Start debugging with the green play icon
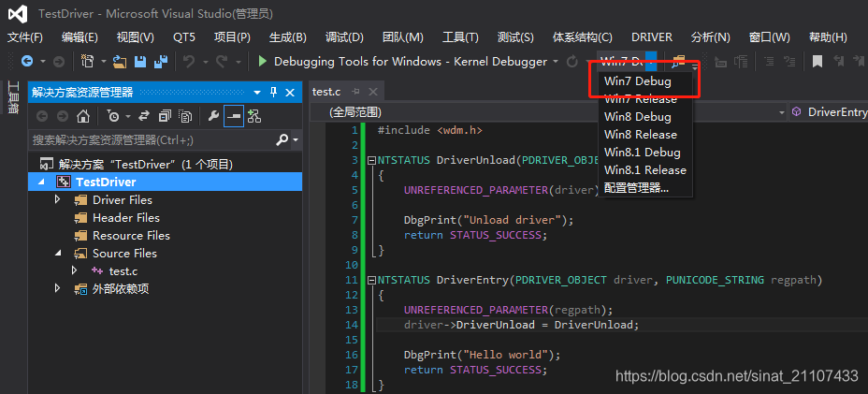Viewport: 868px width, 394px height. tap(263, 62)
